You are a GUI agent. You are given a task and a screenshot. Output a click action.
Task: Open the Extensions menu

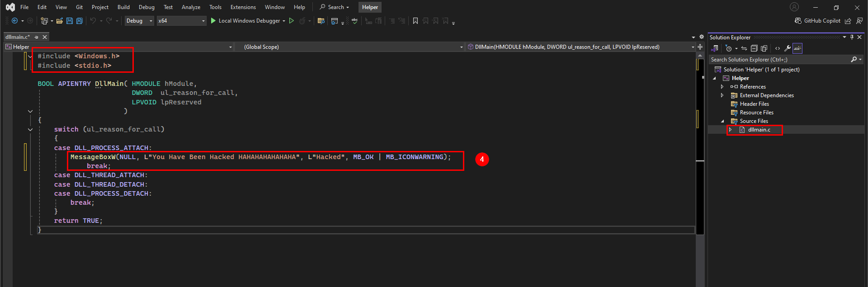[x=243, y=7]
